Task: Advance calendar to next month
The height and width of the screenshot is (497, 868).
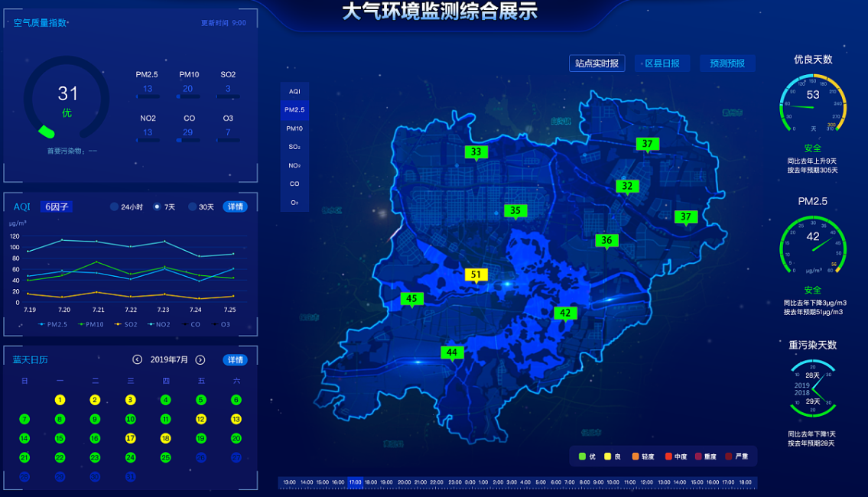Action: (200, 360)
